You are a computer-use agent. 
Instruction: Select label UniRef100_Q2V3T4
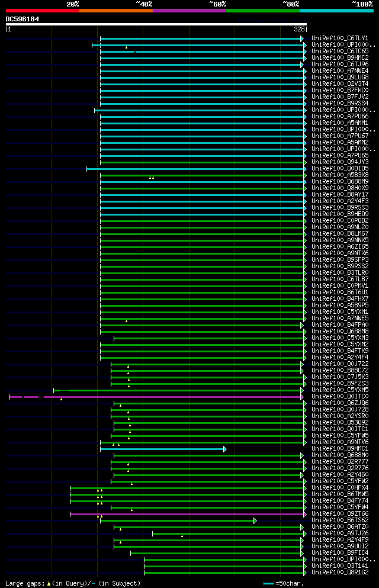[340, 84]
